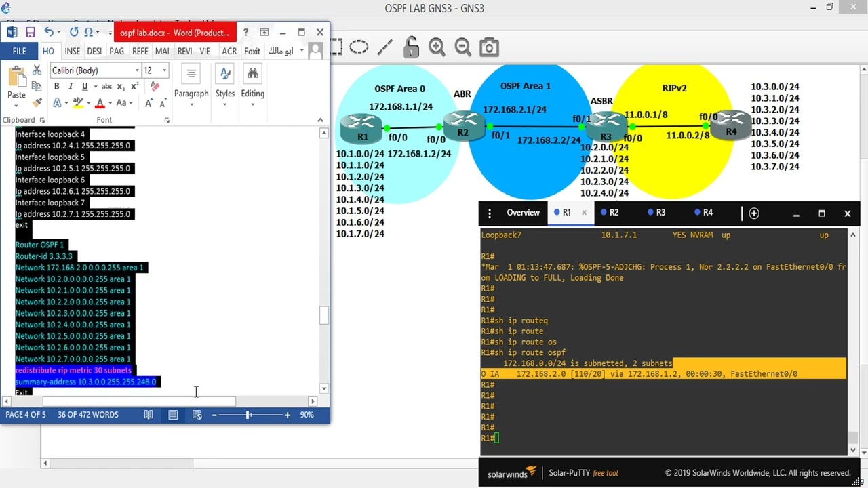
Task: Save the Word document with the floppy icon
Action: pos(31,33)
